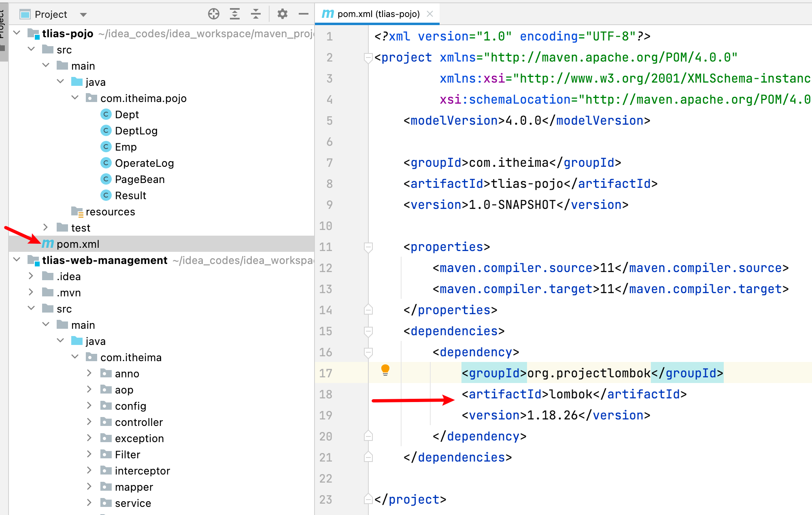This screenshot has width=812, height=515.
Task: Fold the properties block on line 11
Action: pyautogui.click(x=368, y=247)
